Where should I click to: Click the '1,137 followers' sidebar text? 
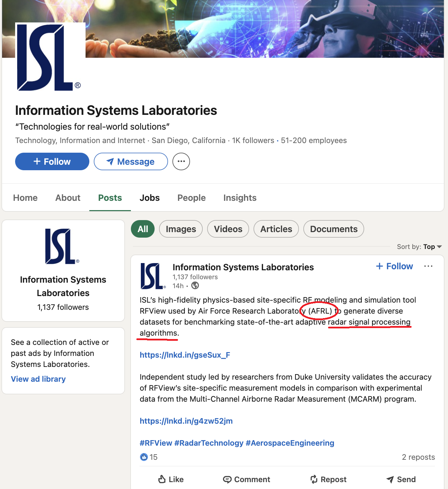(63, 307)
